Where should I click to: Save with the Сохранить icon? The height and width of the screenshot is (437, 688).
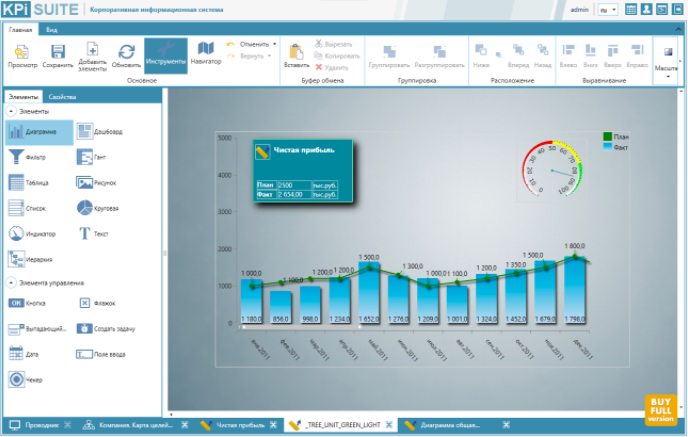[57, 56]
